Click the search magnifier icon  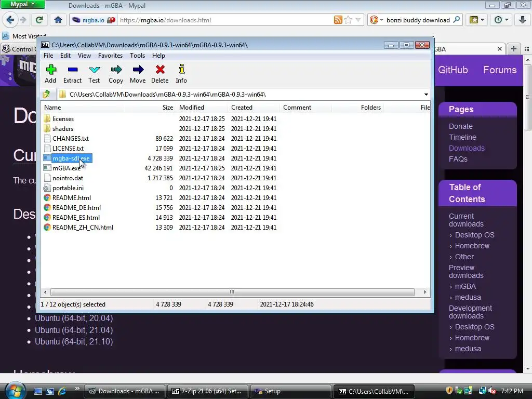pos(457,20)
